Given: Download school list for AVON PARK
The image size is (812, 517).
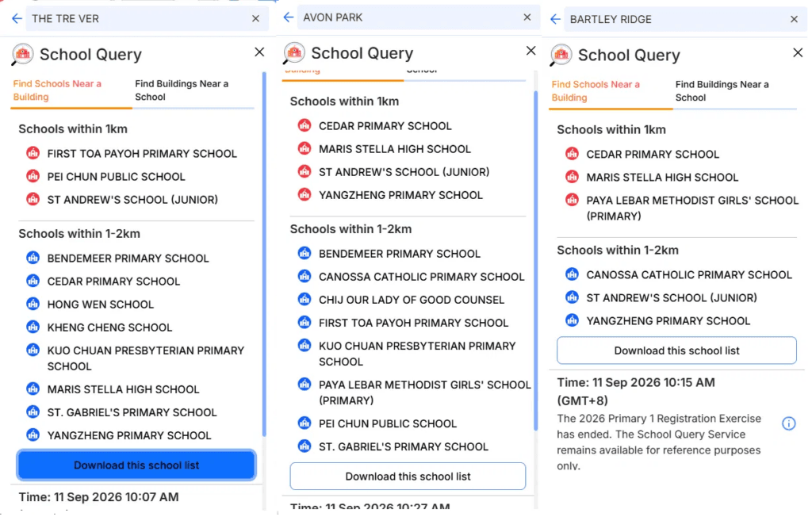Looking at the screenshot, I should 408,476.
